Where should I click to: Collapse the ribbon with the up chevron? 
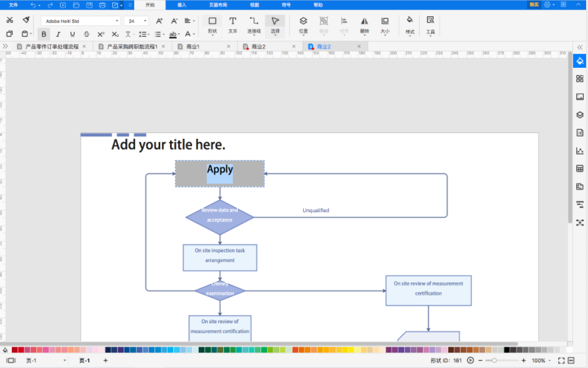click(578, 4)
